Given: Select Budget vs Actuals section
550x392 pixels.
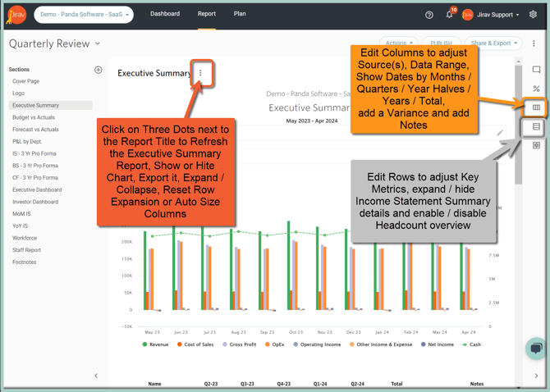Looking at the screenshot, I should pos(34,117).
